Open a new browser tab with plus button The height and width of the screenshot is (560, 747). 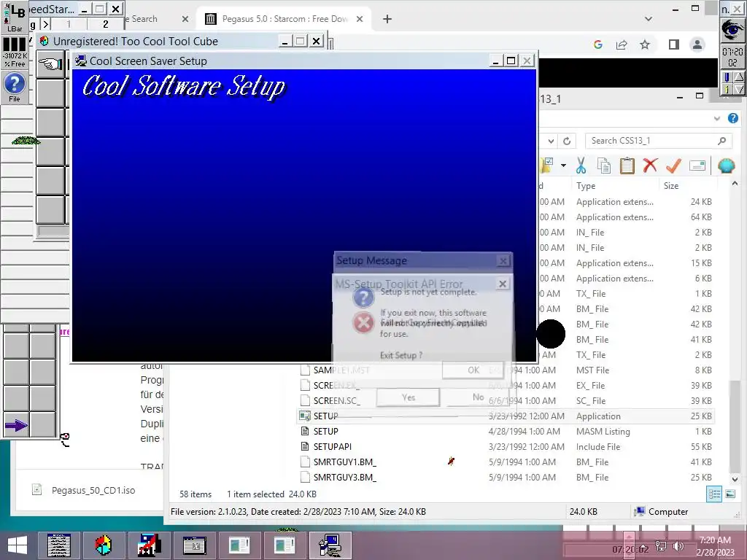click(387, 19)
